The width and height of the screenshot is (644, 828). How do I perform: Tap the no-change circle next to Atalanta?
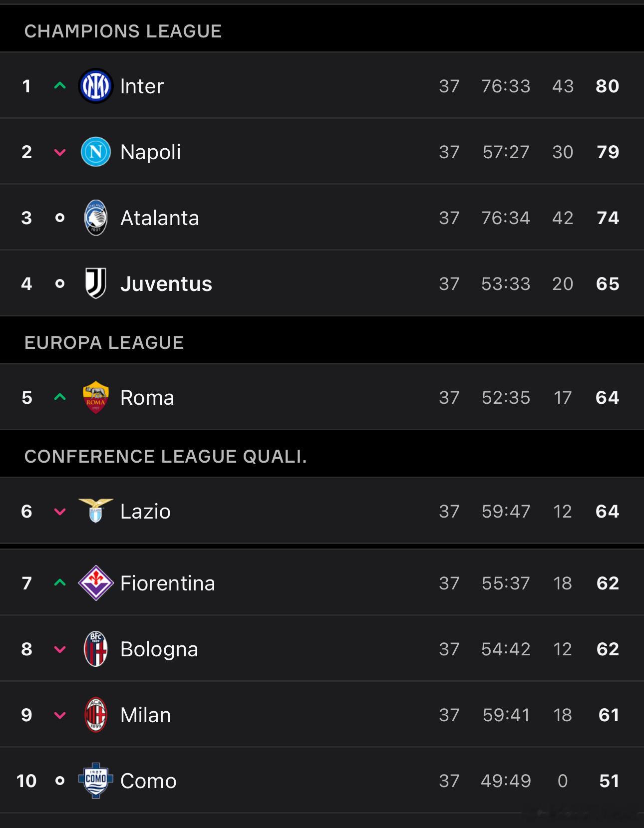[60, 218]
